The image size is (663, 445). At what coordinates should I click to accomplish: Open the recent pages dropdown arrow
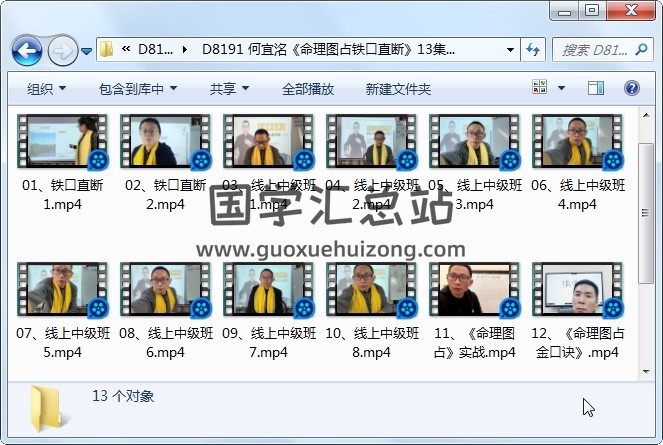(86, 50)
